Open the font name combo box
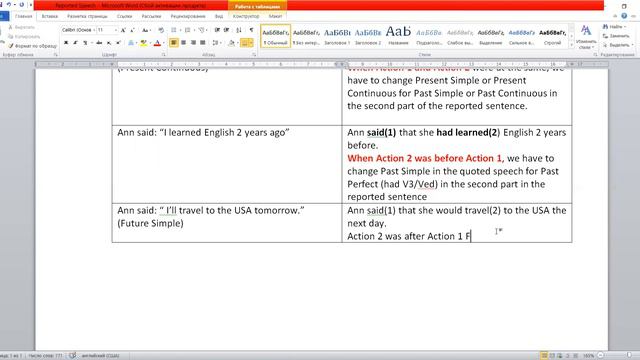The image size is (640, 360). pos(78,30)
